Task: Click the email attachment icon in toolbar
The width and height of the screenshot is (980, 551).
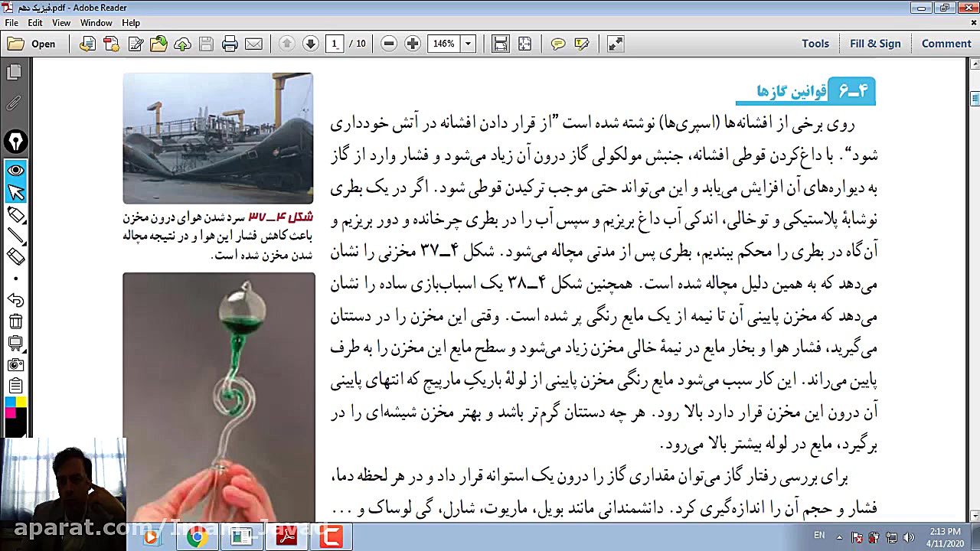Action: coord(253,44)
